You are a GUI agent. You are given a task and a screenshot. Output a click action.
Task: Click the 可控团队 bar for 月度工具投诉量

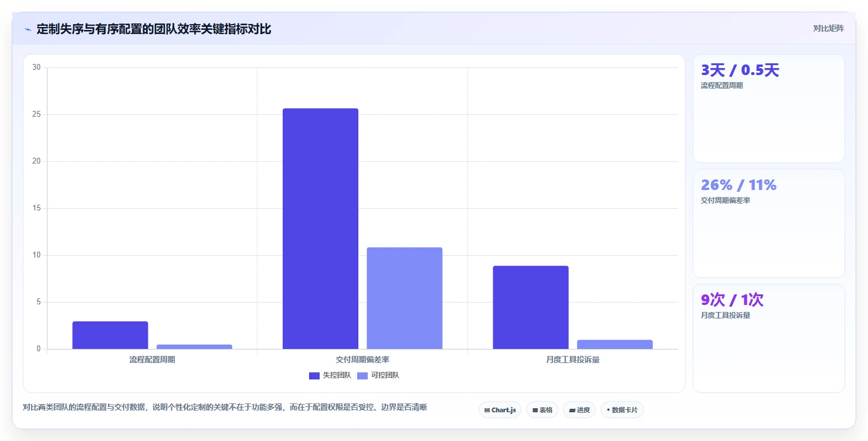pyautogui.click(x=615, y=344)
